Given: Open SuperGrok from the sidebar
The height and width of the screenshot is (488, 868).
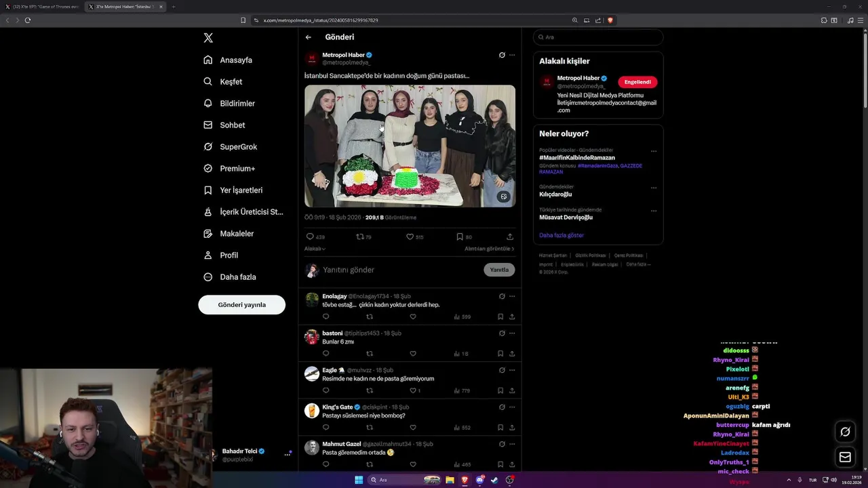Looking at the screenshot, I should pyautogui.click(x=231, y=146).
